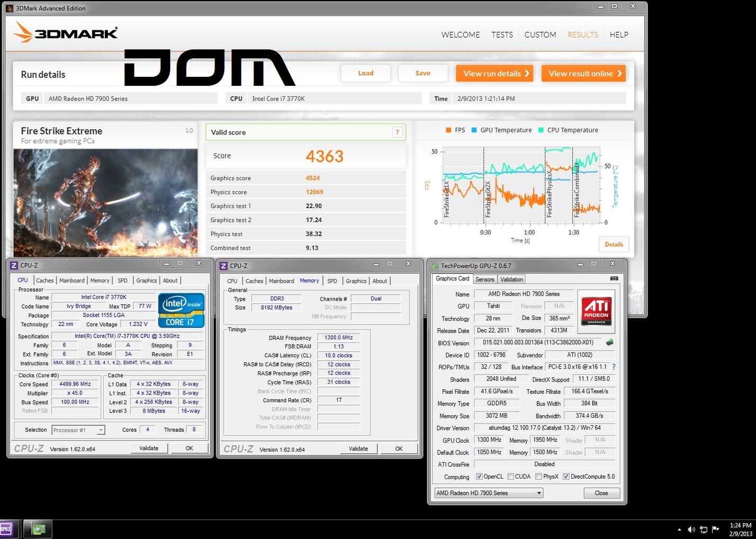Switch to SPD tab in left CPU-Z
756x539 pixels.
tap(123, 281)
